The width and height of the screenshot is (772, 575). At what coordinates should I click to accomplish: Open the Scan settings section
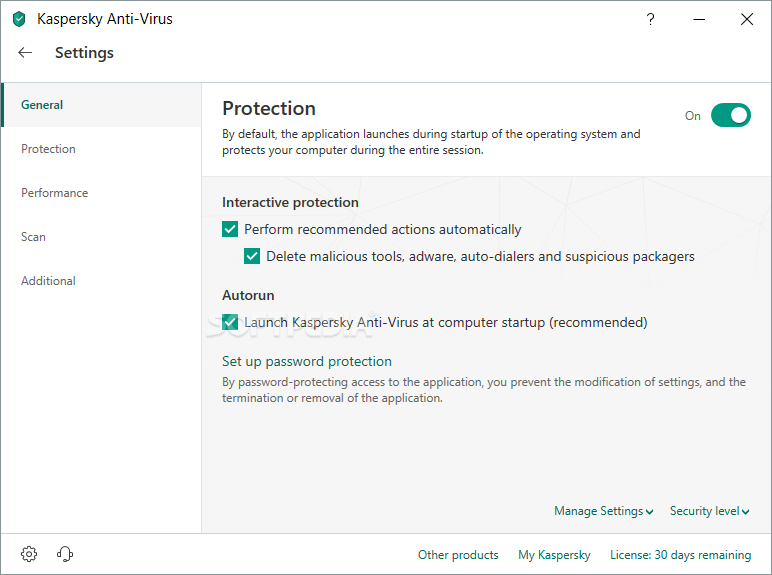click(x=101, y=237)
